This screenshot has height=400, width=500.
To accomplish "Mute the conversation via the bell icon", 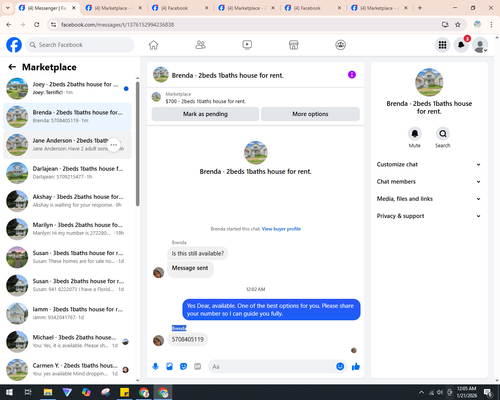I will [415, 134].
